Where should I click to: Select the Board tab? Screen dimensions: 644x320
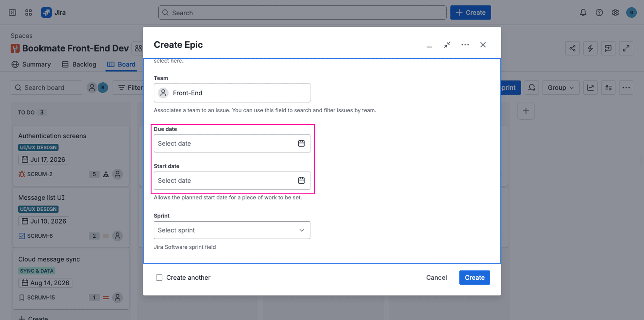point(121,64)
